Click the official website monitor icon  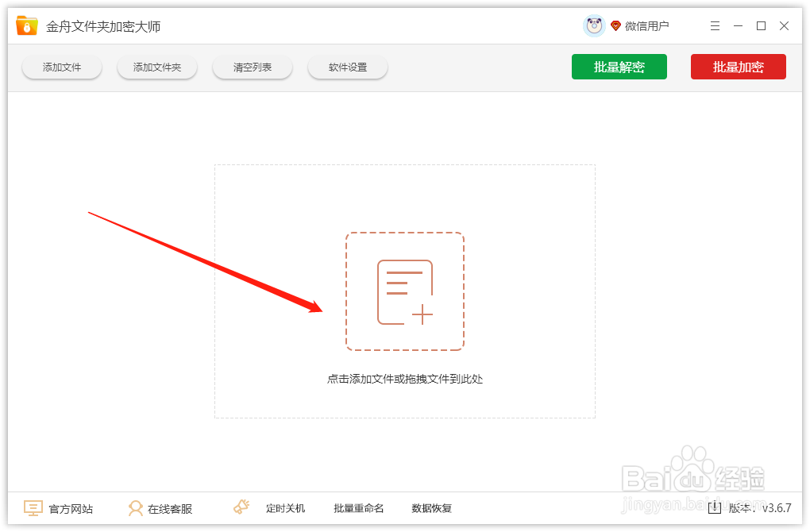(x=33, y=508)
